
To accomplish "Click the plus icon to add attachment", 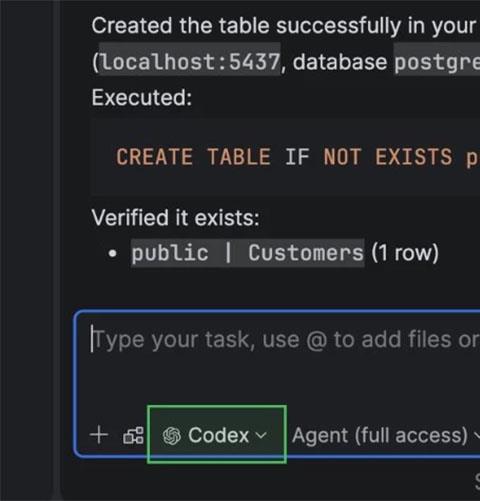I will 99,435.
